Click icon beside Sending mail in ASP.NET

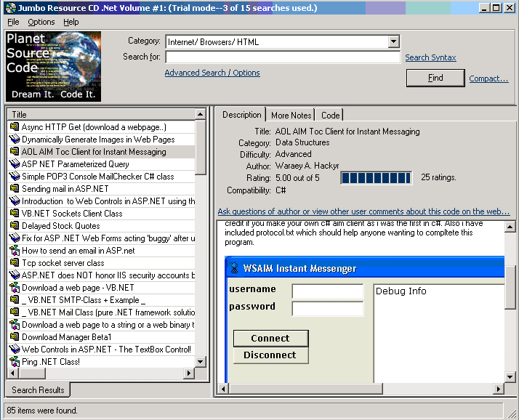pyautogui.click(x=15, y=189)
